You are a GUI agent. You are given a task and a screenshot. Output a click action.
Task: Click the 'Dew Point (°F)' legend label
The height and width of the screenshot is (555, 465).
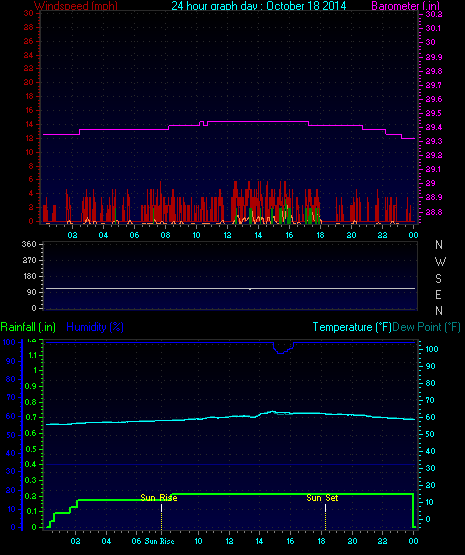coord(426,327)
